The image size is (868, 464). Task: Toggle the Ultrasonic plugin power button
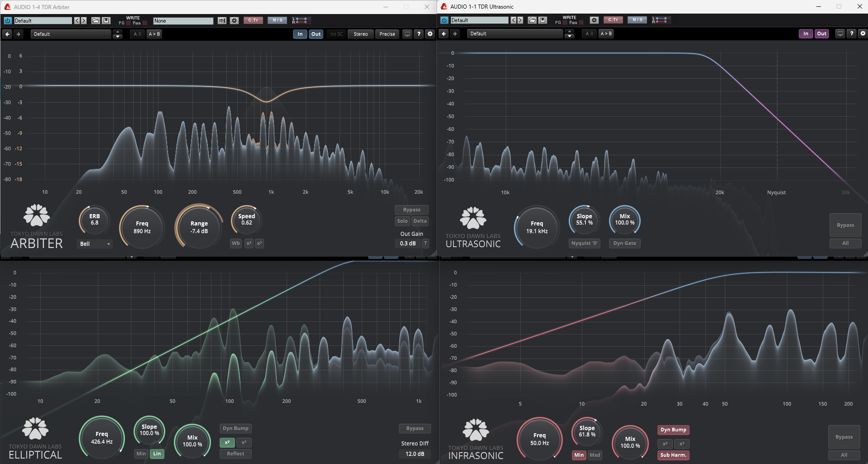tap(444, 20)
